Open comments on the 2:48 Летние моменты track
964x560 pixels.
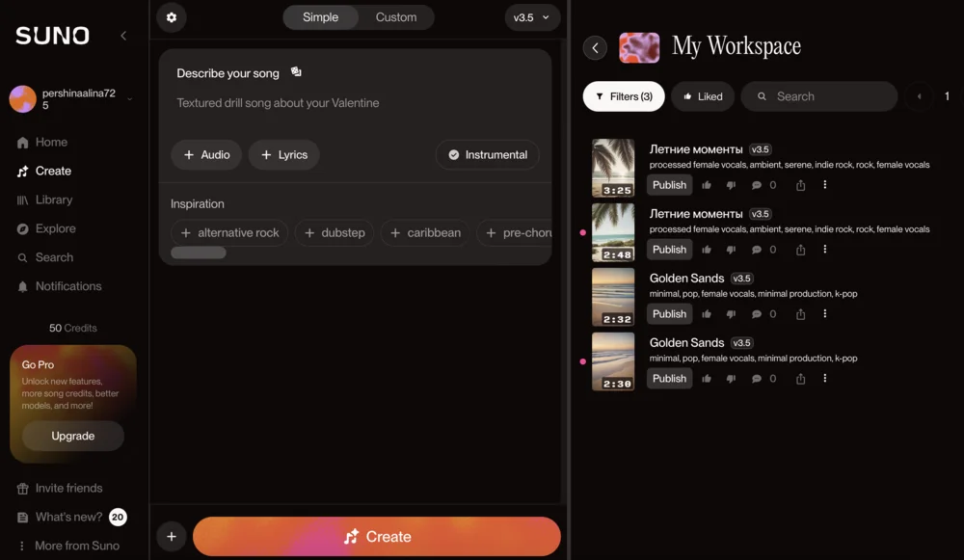(757, 250)
